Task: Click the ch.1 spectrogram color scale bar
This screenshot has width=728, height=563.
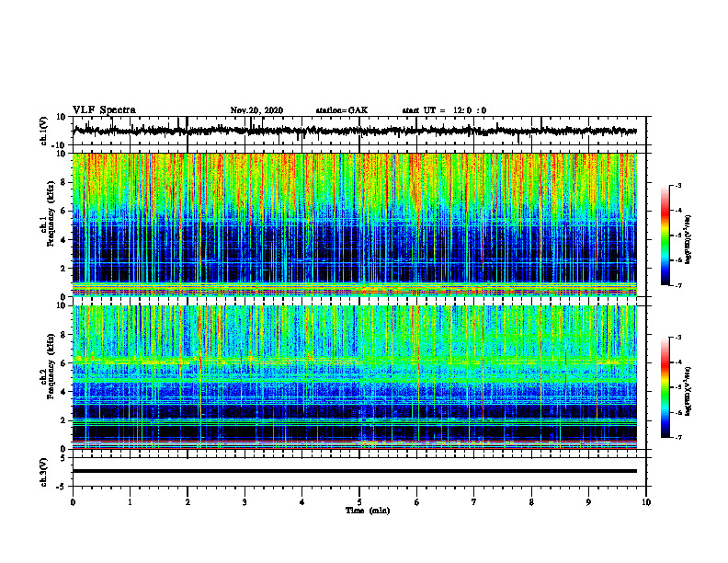Action: pos(665,236)
